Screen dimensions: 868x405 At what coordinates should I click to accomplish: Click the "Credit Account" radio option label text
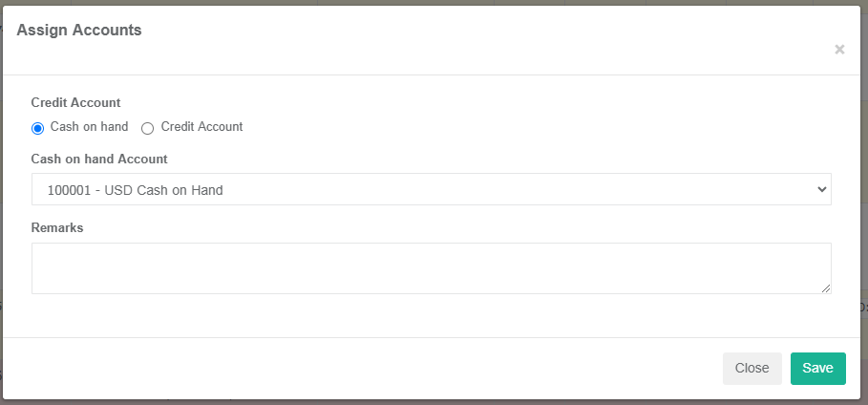click(201, 127)
